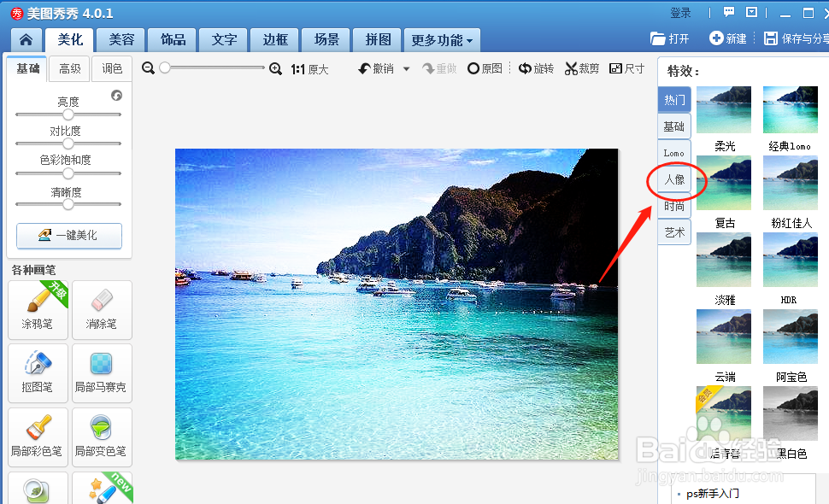Open the title bar dropdown menu icon
Viewport: 829px width, 504px height.
(x=751, y=12)
